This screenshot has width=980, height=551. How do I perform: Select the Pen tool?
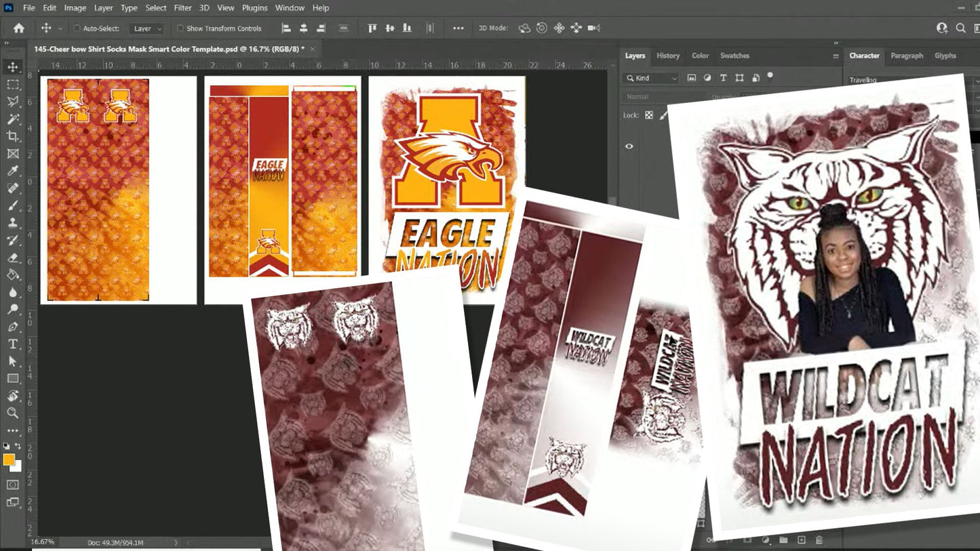13,327
